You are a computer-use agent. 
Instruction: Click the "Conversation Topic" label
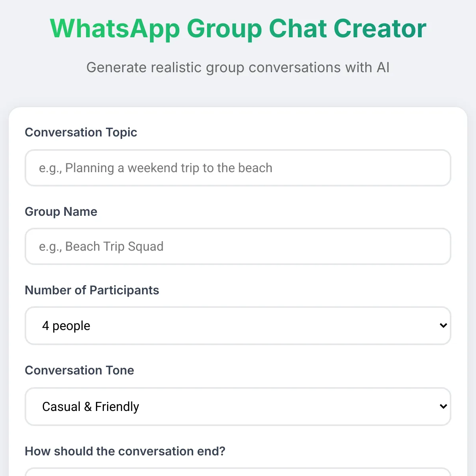pos(81,132)
